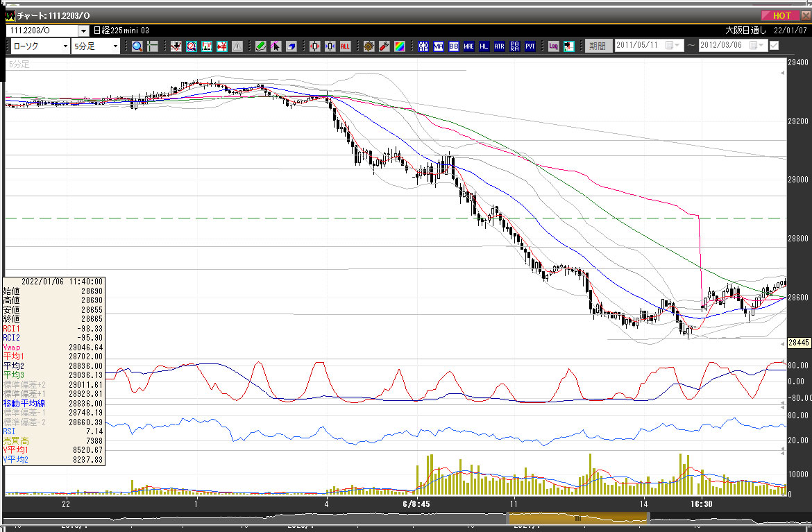
Task: Click the 大阪日通し session label
Action: [x=745, y=31]
